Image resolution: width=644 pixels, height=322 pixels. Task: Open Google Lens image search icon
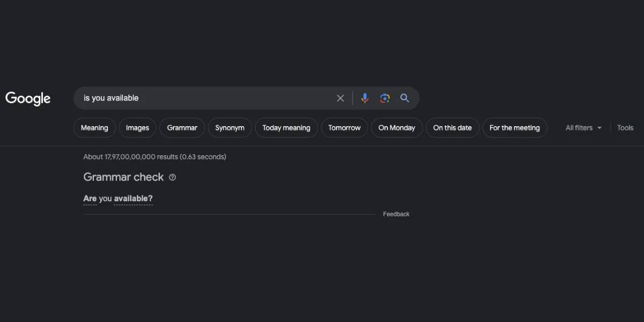(x=385, y=98)
